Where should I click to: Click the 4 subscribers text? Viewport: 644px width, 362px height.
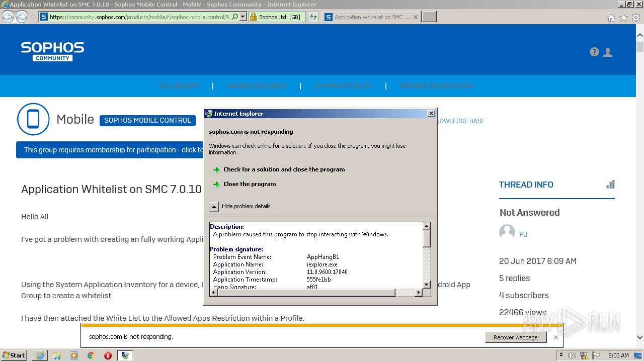524,295
